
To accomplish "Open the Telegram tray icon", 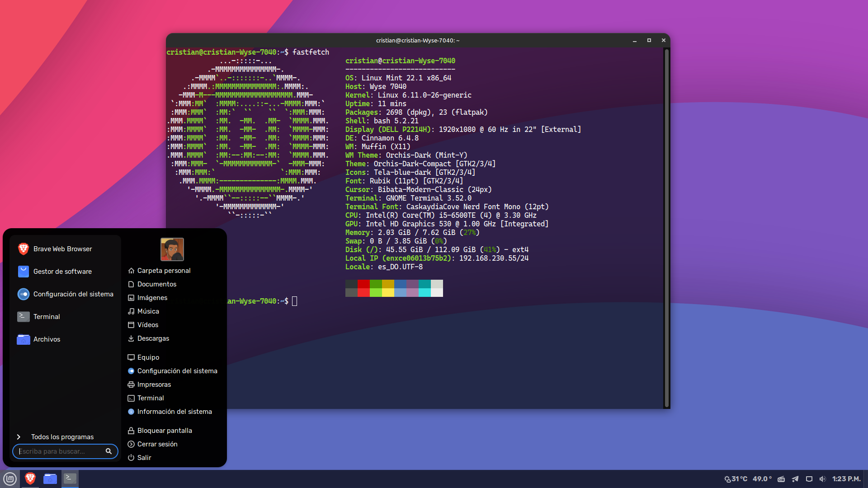I will tap(795, 479).
